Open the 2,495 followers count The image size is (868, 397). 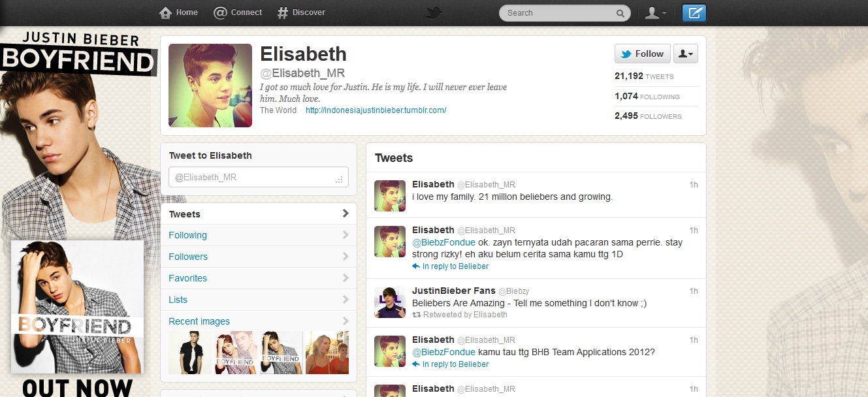point(648,116)
